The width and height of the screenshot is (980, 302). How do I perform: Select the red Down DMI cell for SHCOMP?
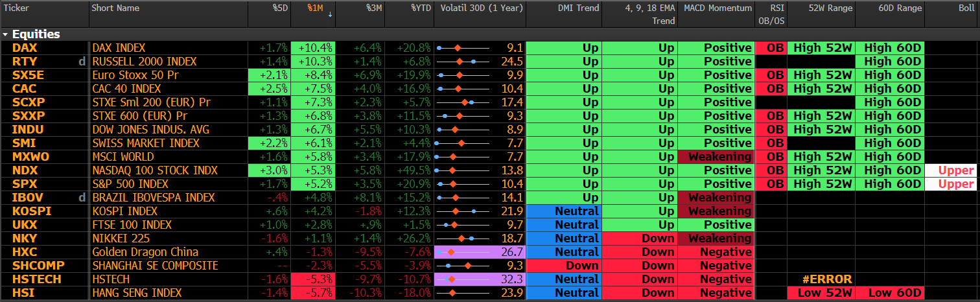[x=564, y=266]
